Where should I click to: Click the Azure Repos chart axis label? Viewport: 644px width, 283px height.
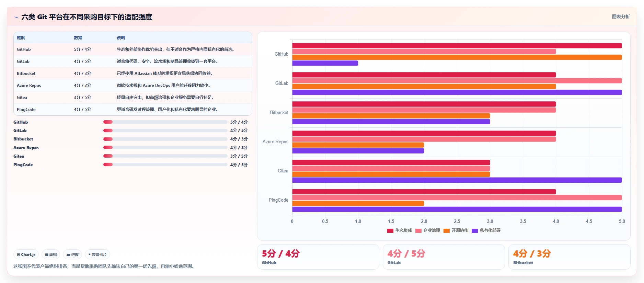275,142
